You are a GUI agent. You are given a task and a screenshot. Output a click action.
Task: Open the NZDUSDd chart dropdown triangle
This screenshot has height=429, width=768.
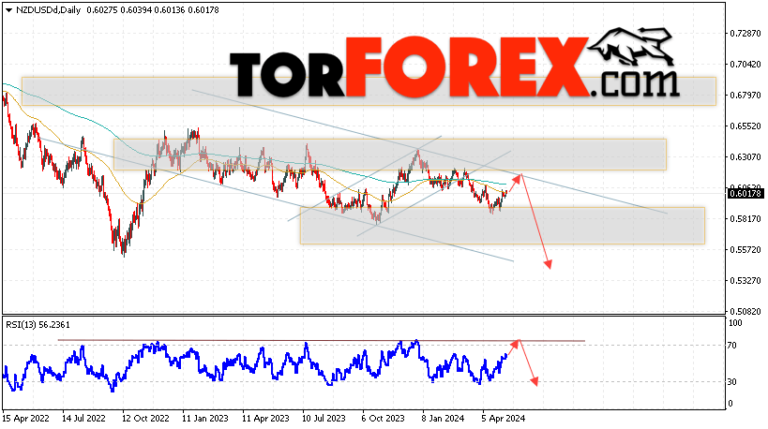click(8, 10)
